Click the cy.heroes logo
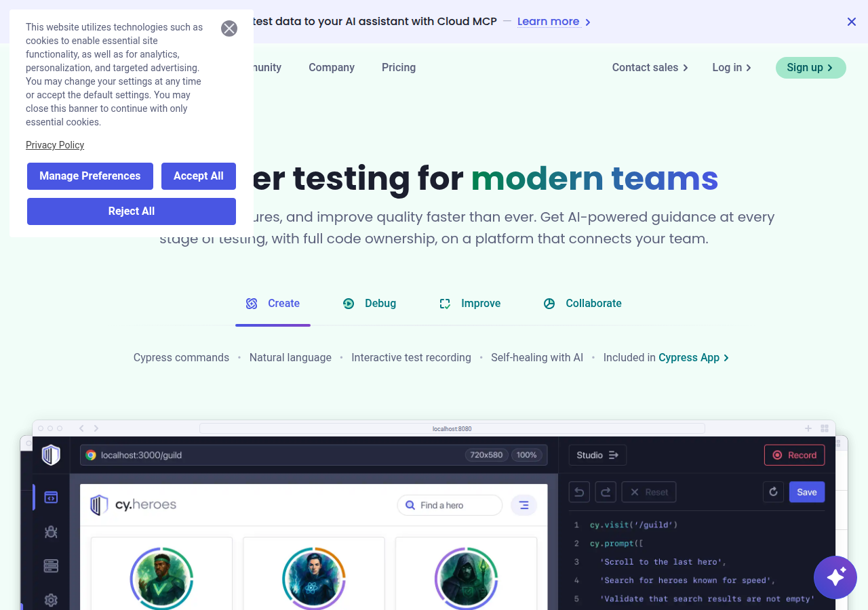 tap(134, 505)
